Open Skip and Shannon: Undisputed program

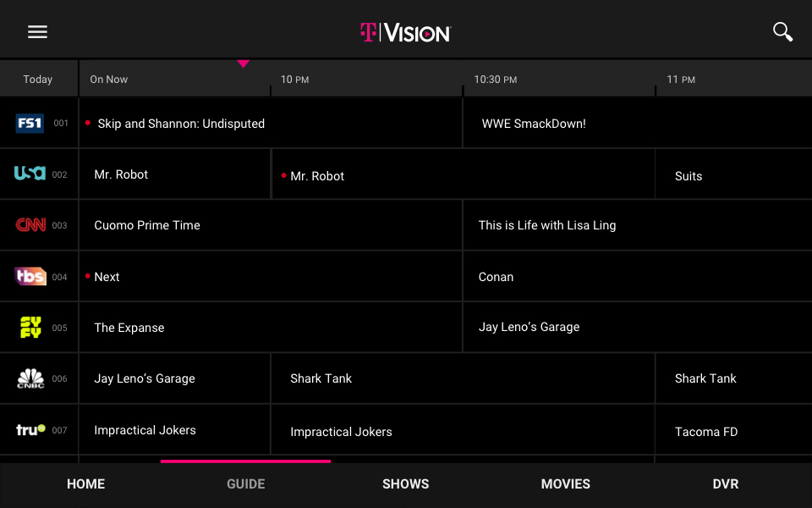271,124
